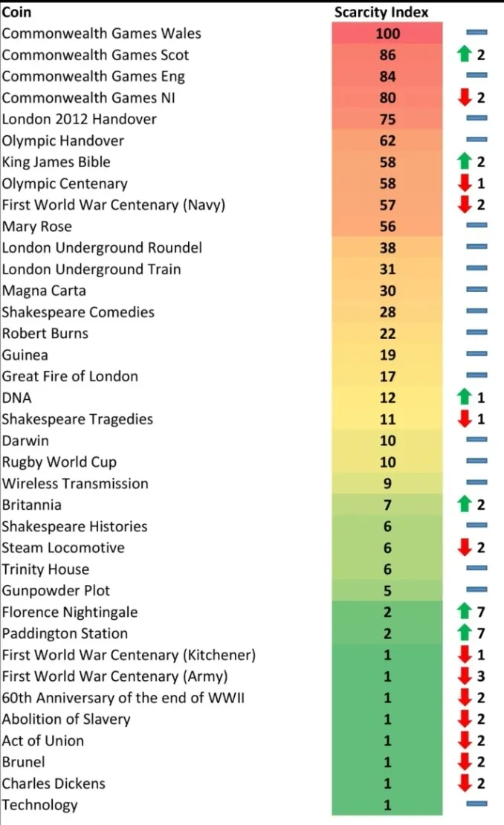This screenshot has width=504, height=825.
Task: Select the London Underground Roundel coin name
Action: click(x=102, y=247)
